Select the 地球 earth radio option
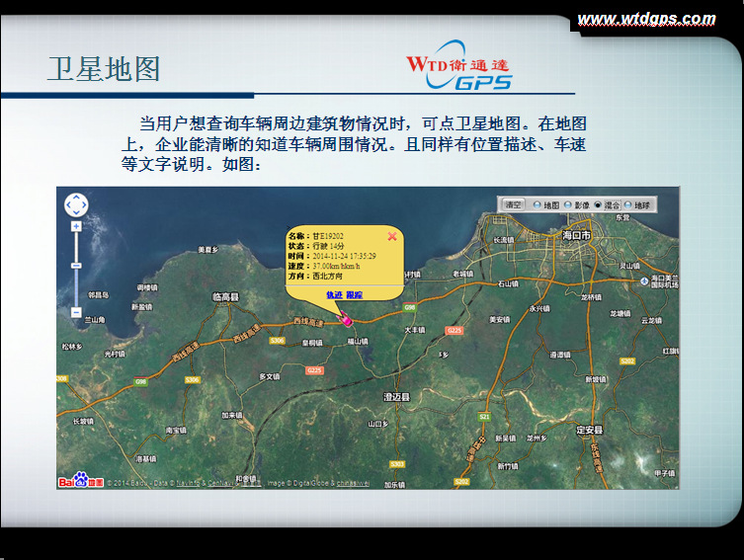 pos(628,205)
